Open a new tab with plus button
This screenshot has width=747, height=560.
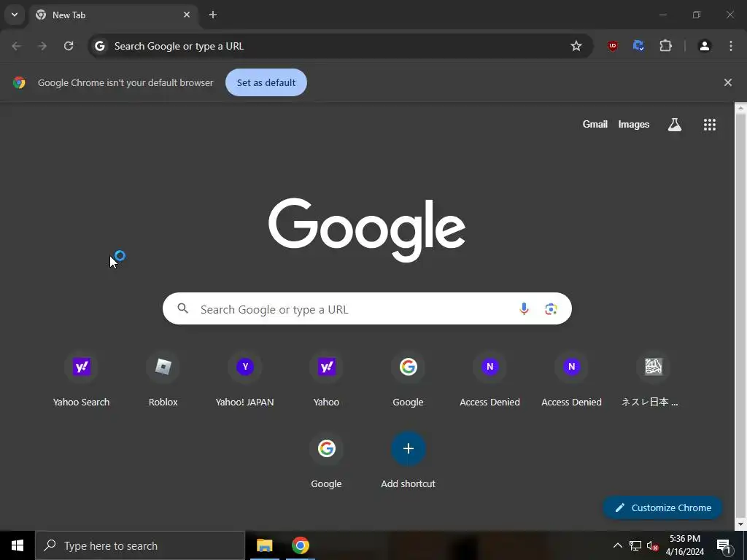[213, 15]
